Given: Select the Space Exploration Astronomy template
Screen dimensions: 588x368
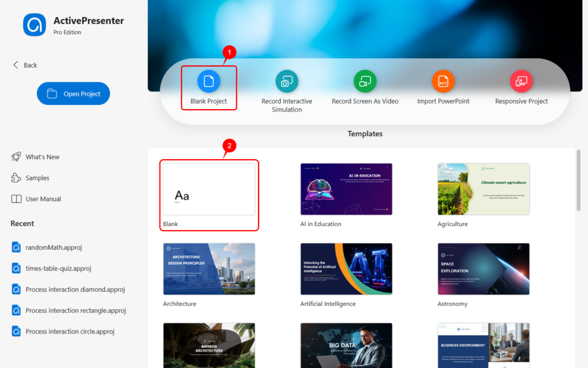Looking at the screenshot, I should [483, 268].
